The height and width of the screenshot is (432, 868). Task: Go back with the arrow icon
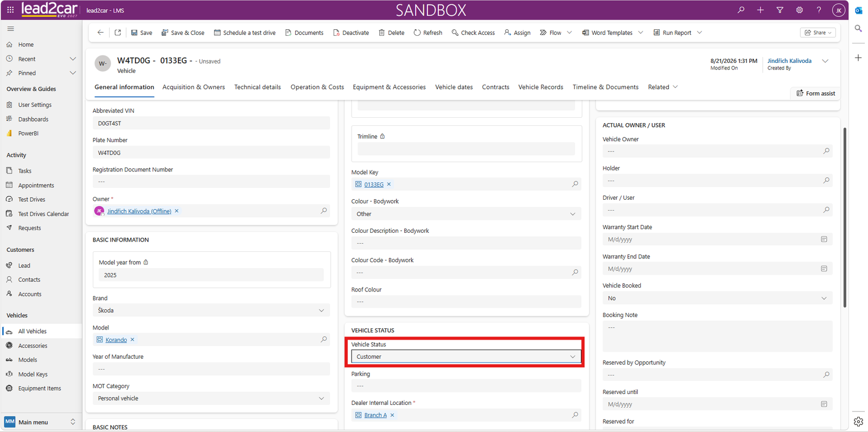100,33
